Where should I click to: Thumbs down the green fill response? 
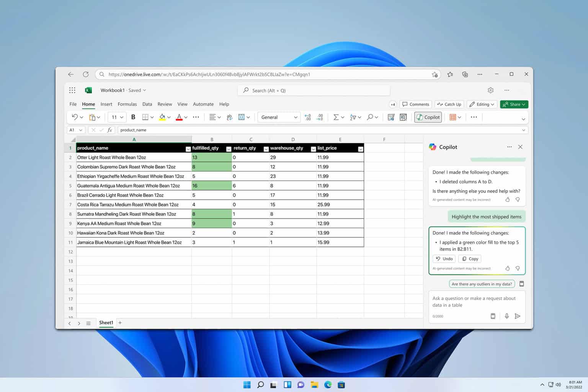(x=518, y=268)
